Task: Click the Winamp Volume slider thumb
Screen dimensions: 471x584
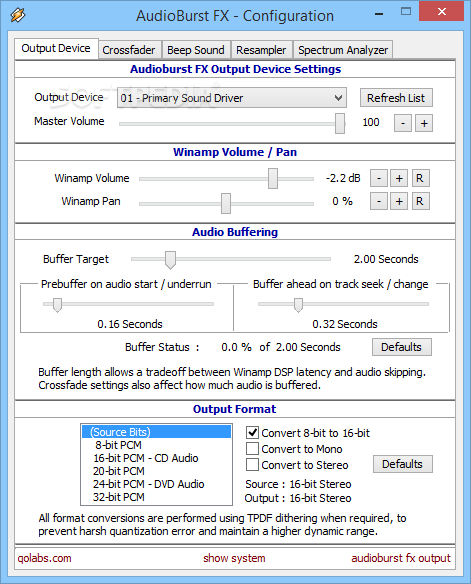Action: 273,178
